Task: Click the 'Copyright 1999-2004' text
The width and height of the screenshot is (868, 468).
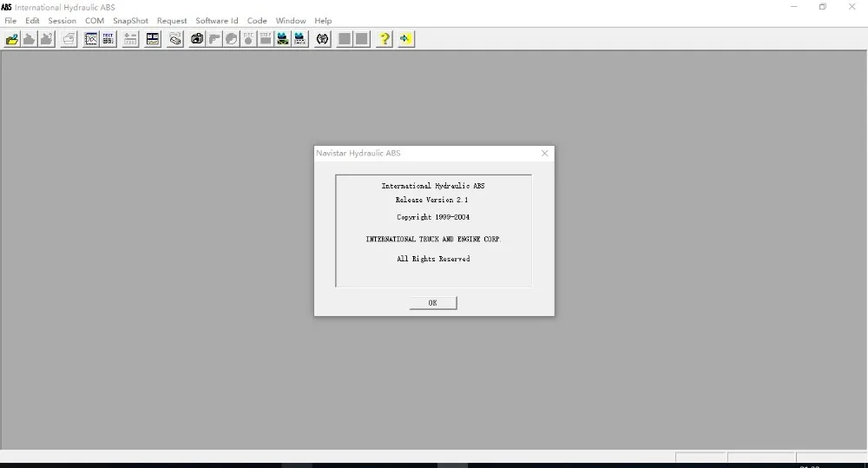Action: click(x=433, y=217)
